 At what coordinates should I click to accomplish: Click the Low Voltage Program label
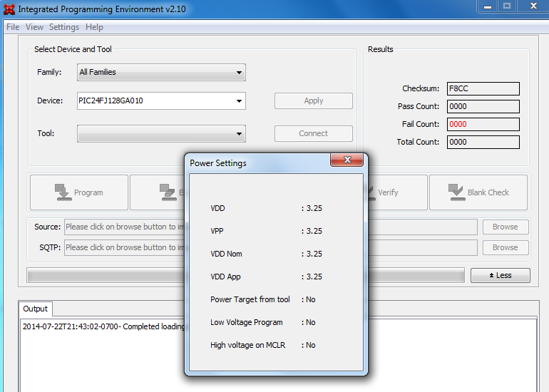[x=247, y=322]
